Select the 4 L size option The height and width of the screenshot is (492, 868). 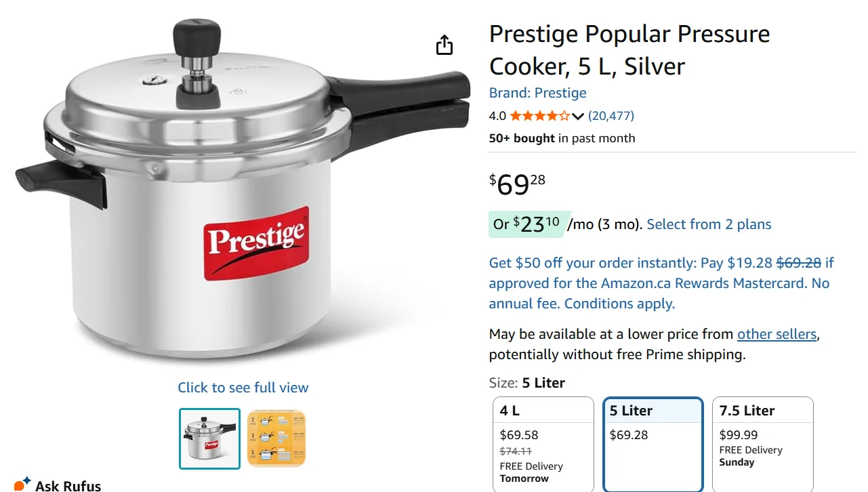[x=543, y=444]
